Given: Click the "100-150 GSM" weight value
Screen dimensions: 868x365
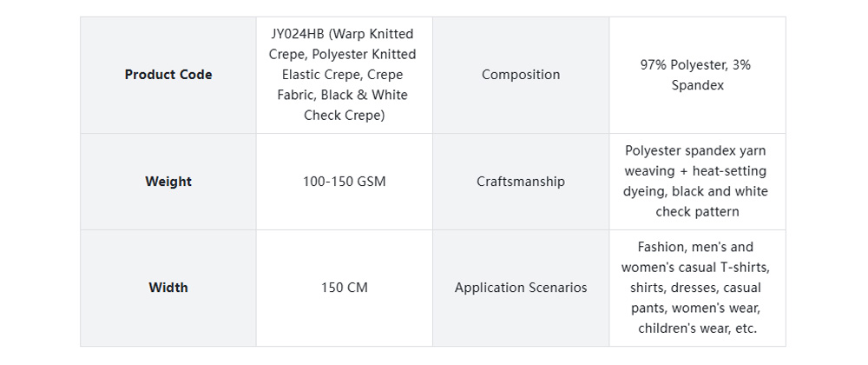Looking at the screenshot, I should click(345, 182).
